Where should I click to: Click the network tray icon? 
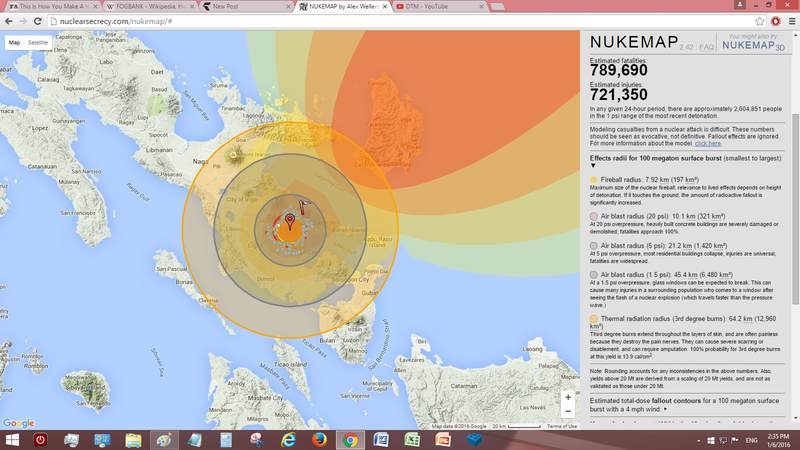click(722, 440)
